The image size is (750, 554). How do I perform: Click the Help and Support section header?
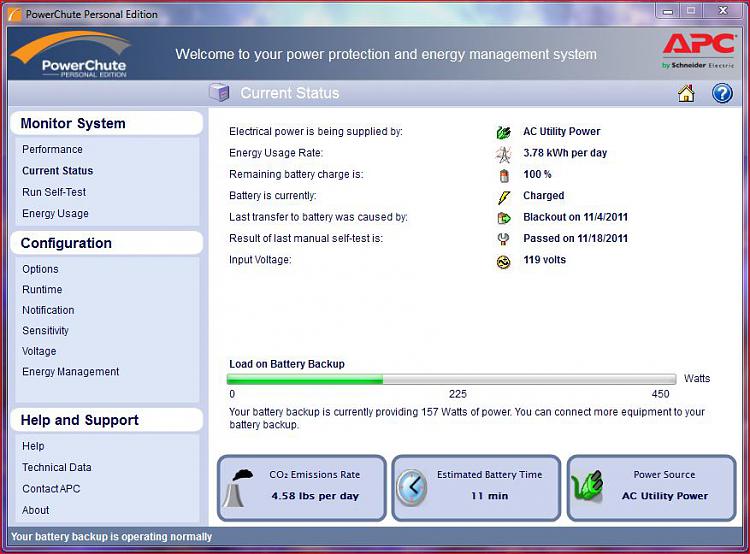click(106, 420)
